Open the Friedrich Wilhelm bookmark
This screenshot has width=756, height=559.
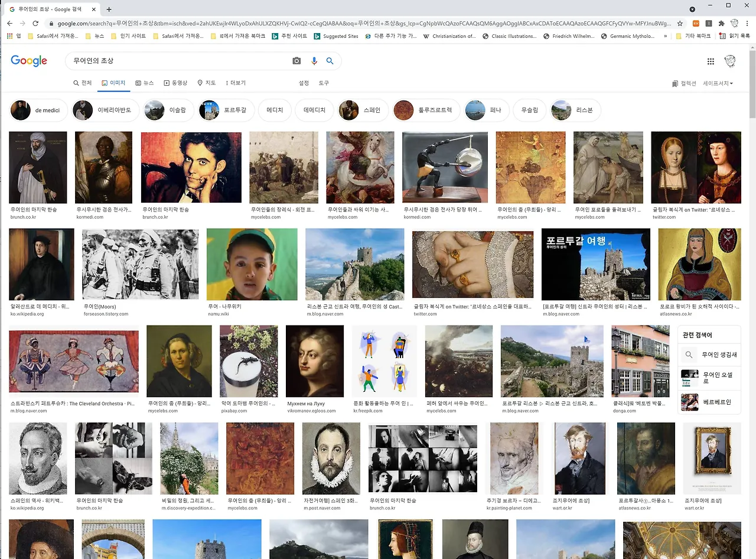(x=568, y=36)
